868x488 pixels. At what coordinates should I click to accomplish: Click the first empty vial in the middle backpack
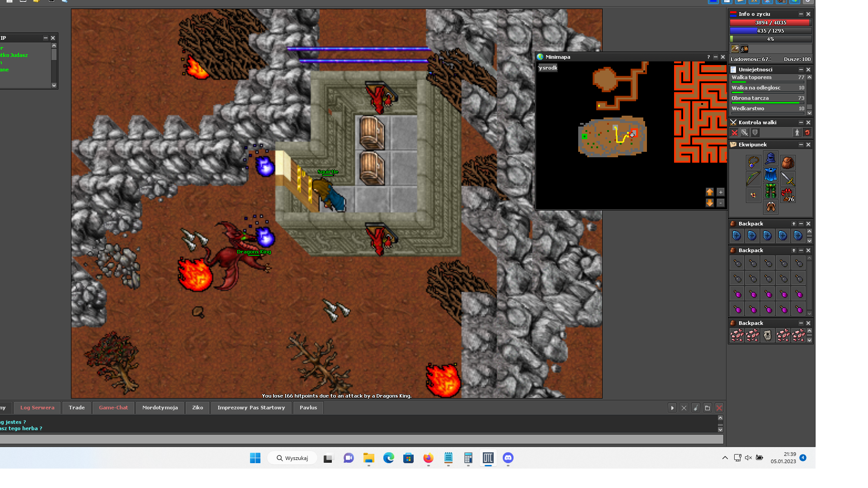tap(737, 263)
